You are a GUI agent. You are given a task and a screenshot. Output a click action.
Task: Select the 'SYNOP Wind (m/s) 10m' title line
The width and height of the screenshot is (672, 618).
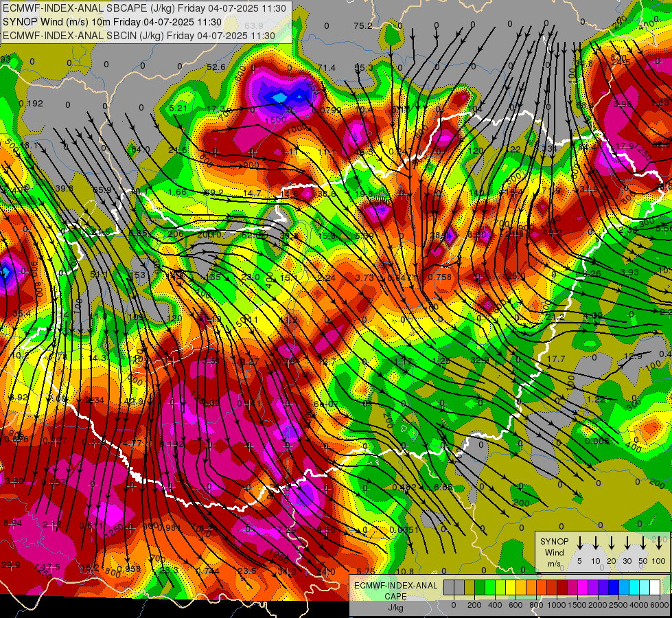coord(112,22)
